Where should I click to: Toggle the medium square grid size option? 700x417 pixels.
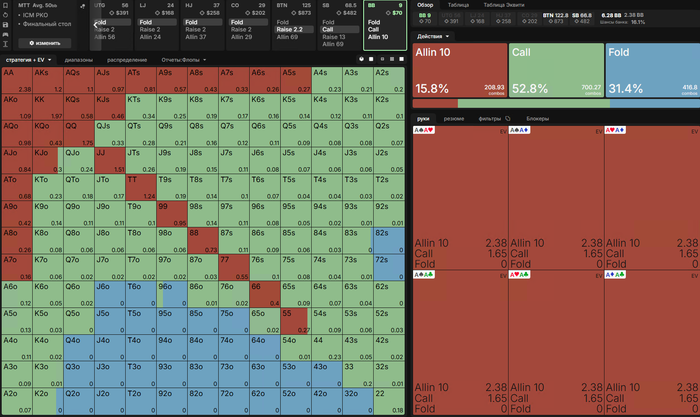(x=392, y=59)
